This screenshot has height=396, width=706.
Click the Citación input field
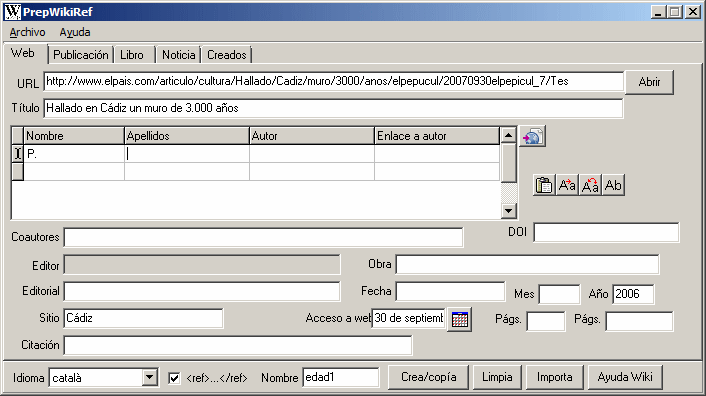(238, 346)
